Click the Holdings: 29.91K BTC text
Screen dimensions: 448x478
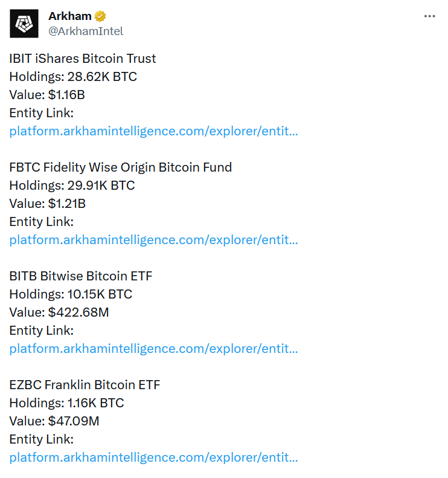(x=72, y=186)
